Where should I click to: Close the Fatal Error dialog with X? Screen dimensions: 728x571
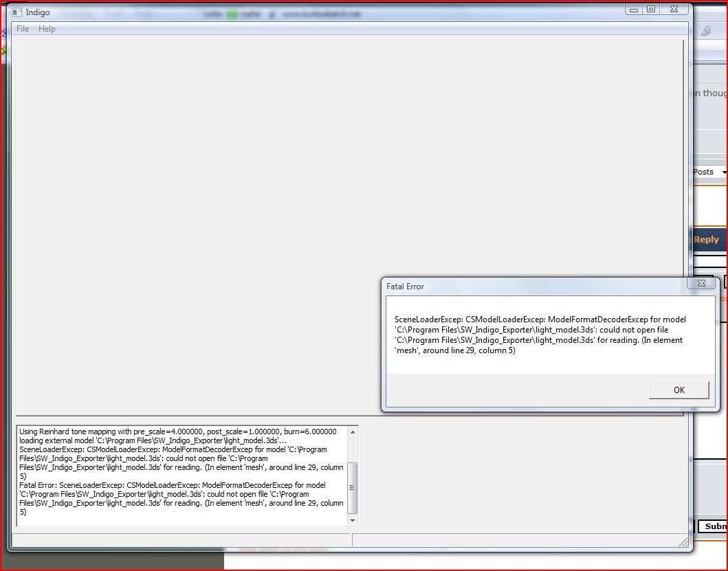pos(701,283)
